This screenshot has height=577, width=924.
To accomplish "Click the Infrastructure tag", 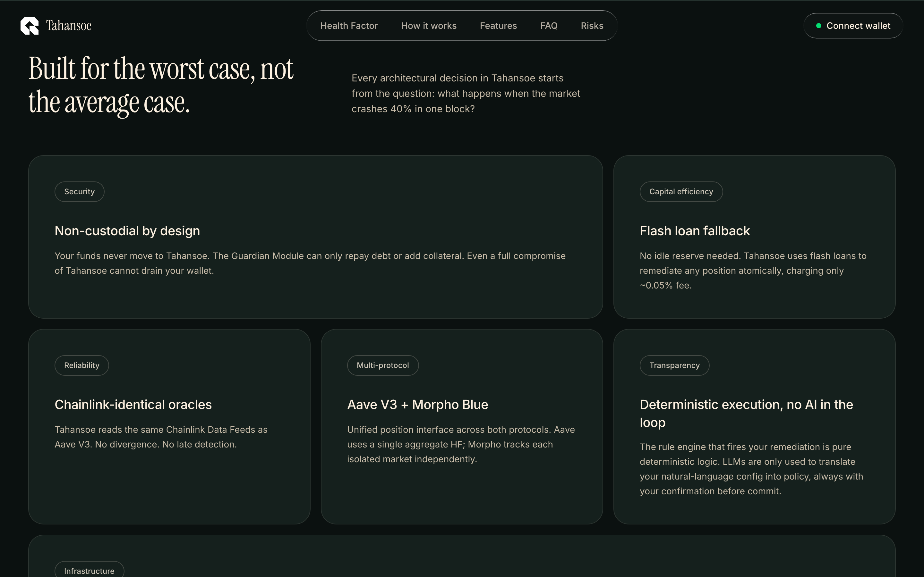I will (89, 570).
